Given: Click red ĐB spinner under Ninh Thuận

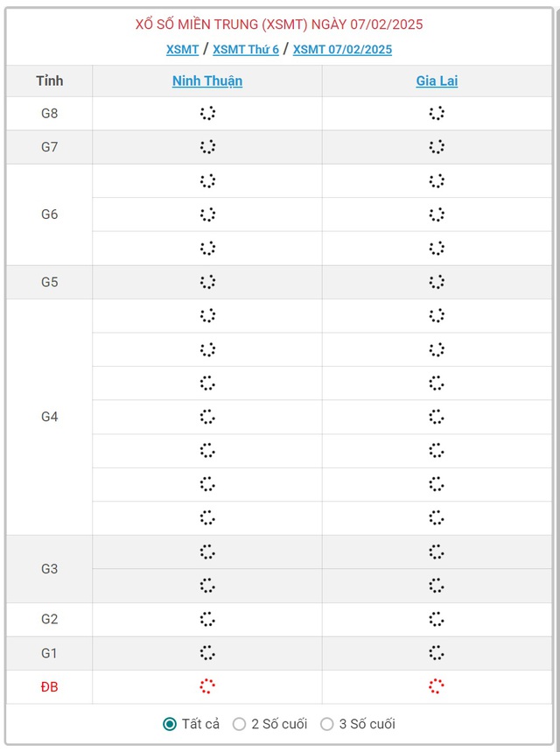Looking at the screenshot, I should coord(207,686).
